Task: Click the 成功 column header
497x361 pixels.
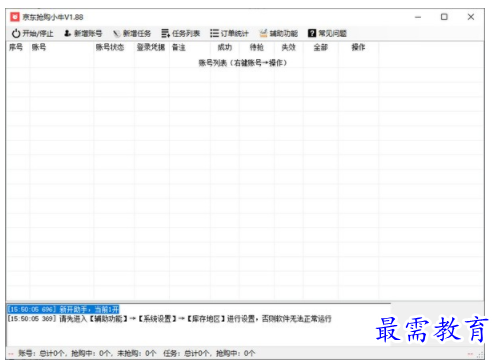Action: coord(225,47)
